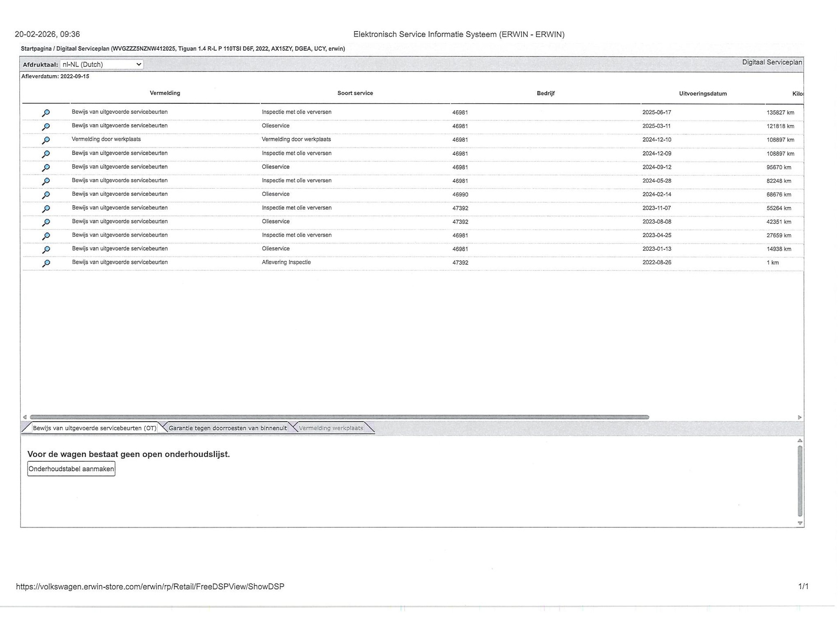Click the horizontal scrollbar left arrow
840x630 pixels.
tap(25, 417)
